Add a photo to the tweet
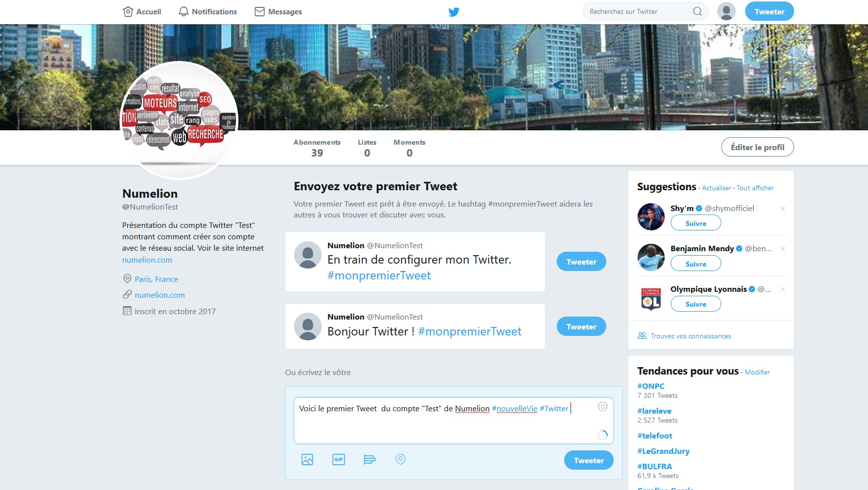This screenshot has height=490, width=868. click(x=307, y=460)
